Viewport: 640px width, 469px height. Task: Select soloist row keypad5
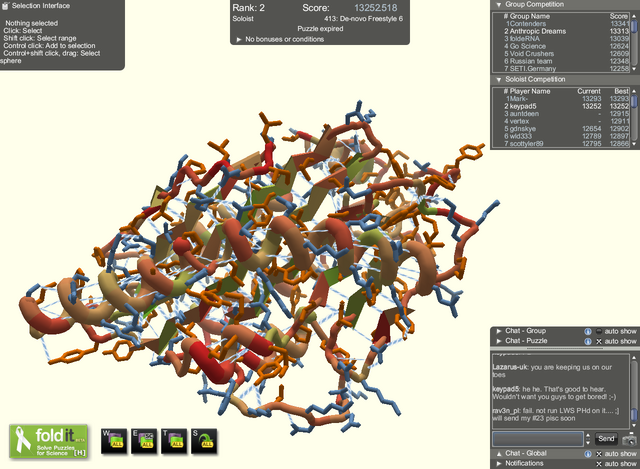[x=562, y=106]
